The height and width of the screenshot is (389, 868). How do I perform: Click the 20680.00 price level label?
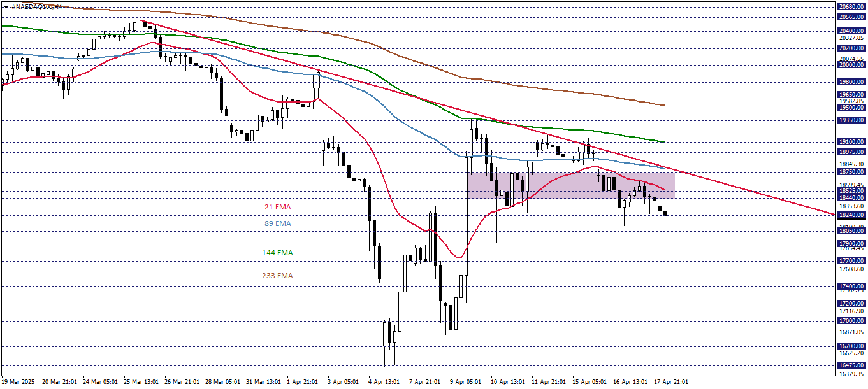(x=851, y=6)
